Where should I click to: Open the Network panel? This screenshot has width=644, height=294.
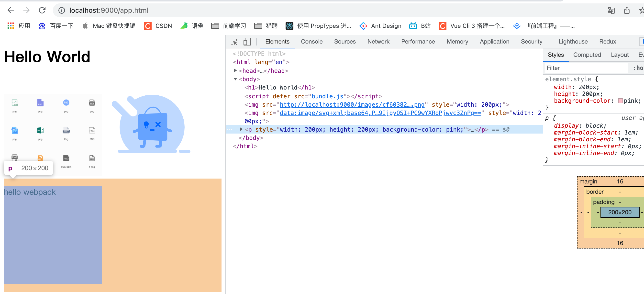point(378,42)
